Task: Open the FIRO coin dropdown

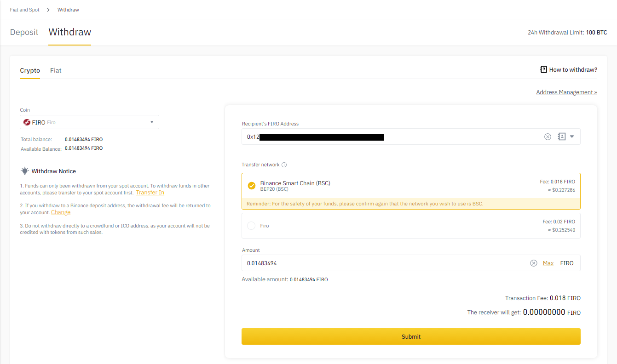Action: (89, 122)
